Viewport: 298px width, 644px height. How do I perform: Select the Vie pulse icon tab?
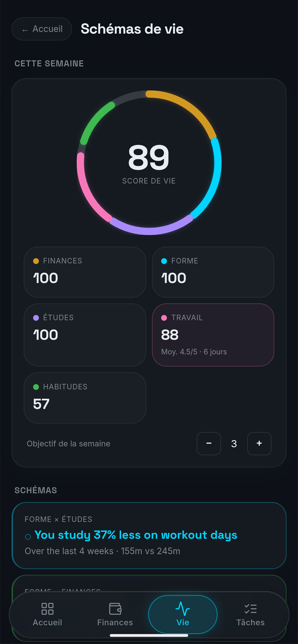coord(183,609)
